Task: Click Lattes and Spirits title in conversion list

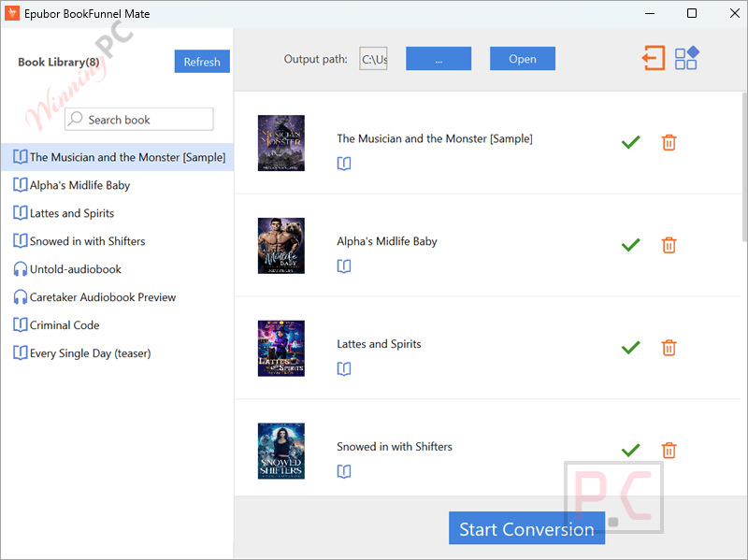Action: tap(379, 344)
